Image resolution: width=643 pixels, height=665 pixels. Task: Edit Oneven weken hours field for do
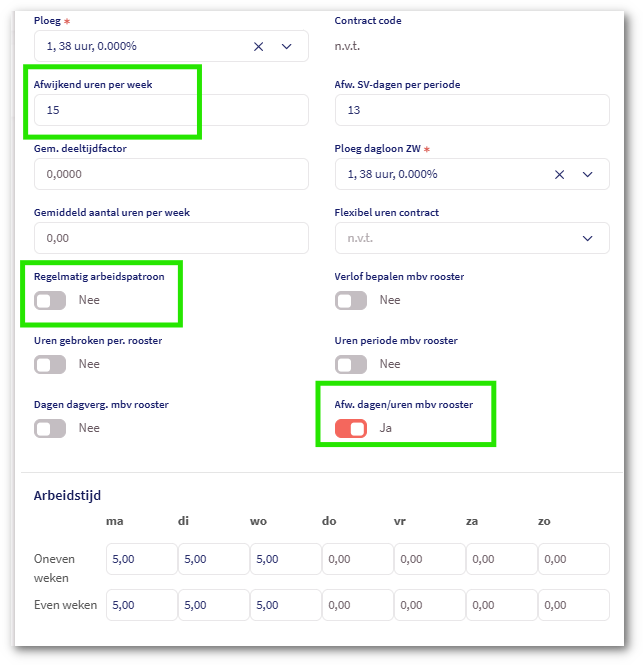(x=357, y=559)
